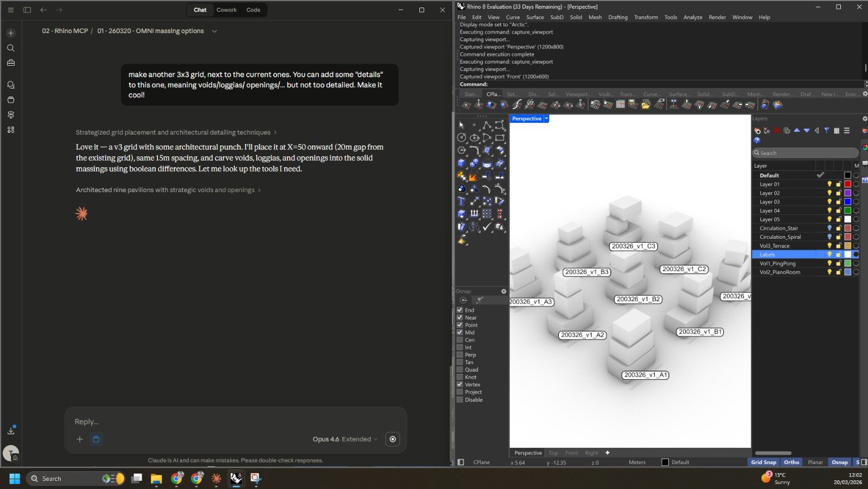The height and width of the screenshot is (489, 868).
Task: Enable Ortho mode in the status bar
Action: click(791, 462)
